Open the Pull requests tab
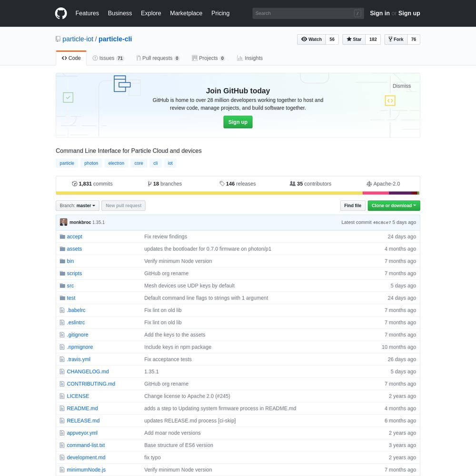This screenshot has width=476, height=476. coord(158,58)
